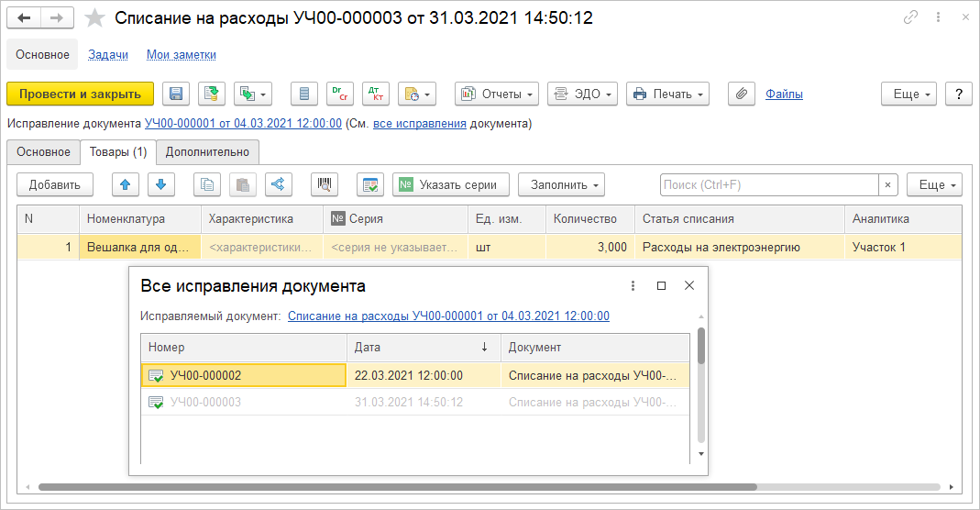Image resolution: width=980 pixels, height=510 pixels.
Task: Open three-dot menu in Все исправления dialog
Action: [x=633, y=285]
